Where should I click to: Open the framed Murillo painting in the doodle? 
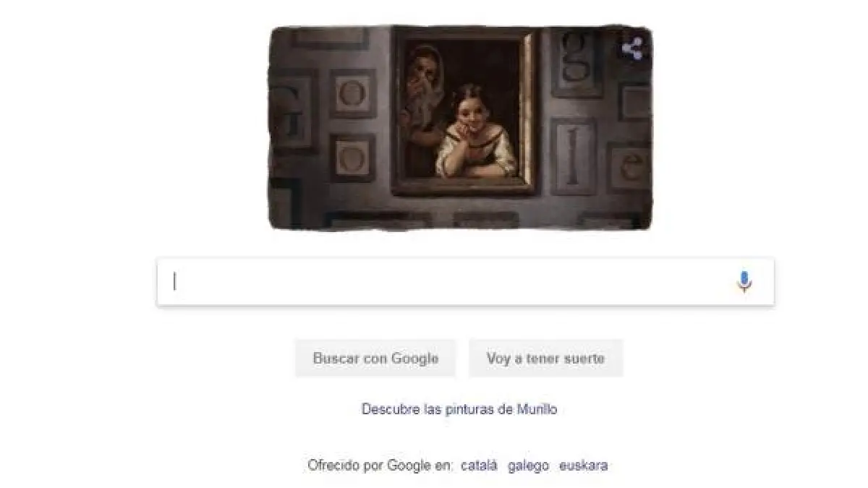pyautogui.click(x=464, y=111)
